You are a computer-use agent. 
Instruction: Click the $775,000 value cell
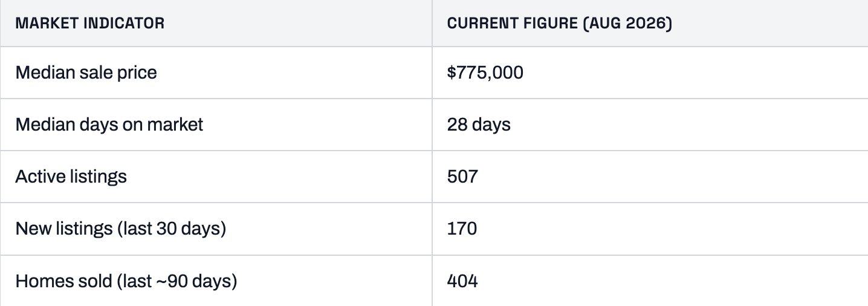click(x=485, y=73)
